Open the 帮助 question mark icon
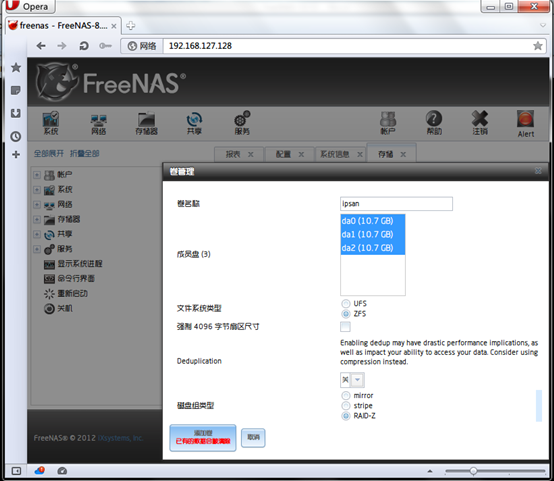This screenshot has width=554, height=481. click(434, 123)
